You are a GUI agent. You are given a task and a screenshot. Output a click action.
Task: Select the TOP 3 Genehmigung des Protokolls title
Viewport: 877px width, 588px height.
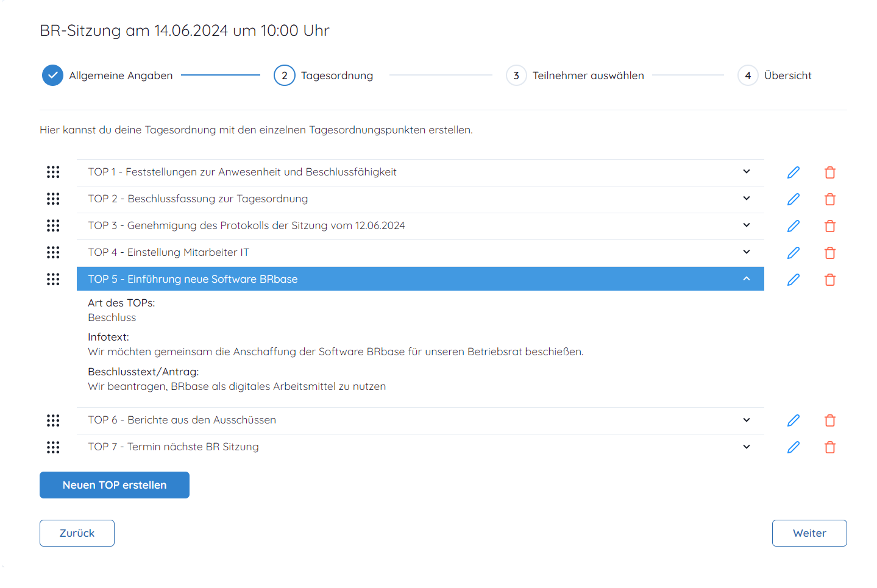pos(246,225)
